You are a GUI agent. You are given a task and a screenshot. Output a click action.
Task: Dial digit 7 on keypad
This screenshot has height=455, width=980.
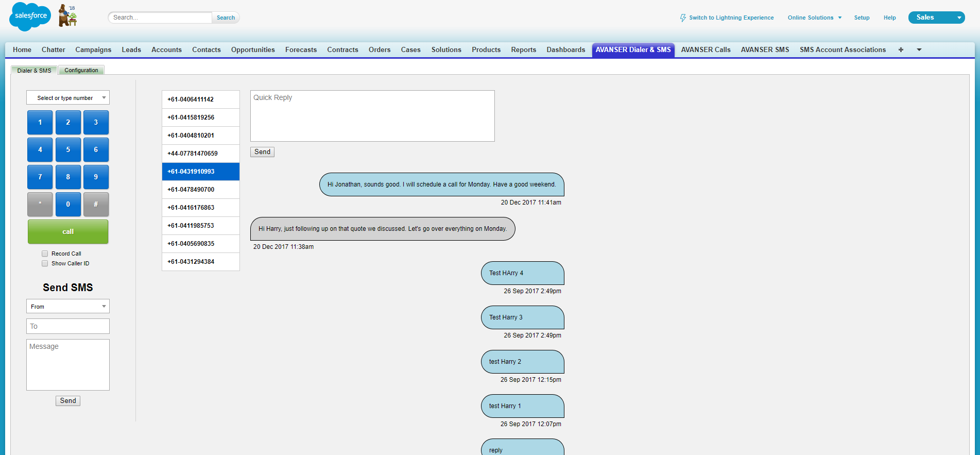pyautogui.click(x=40, y=177)
